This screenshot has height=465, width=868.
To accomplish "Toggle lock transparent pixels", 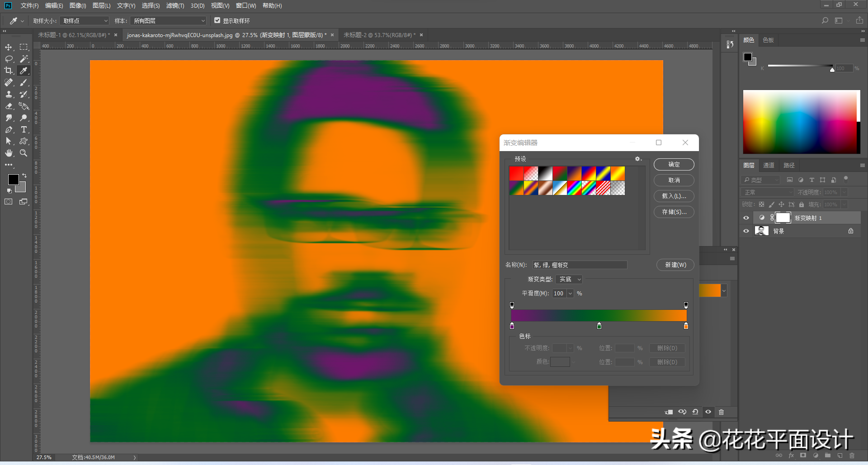I will tap(762, 204).
